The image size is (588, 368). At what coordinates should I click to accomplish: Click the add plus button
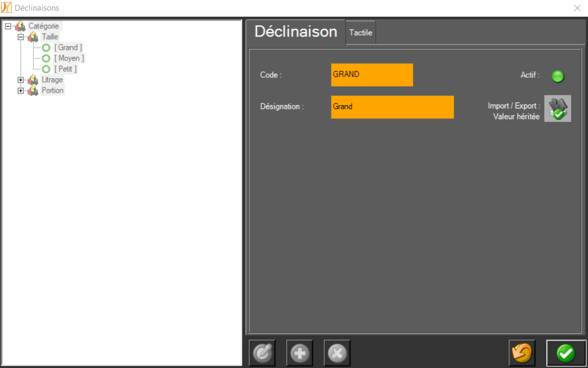[x=299, y=353]
